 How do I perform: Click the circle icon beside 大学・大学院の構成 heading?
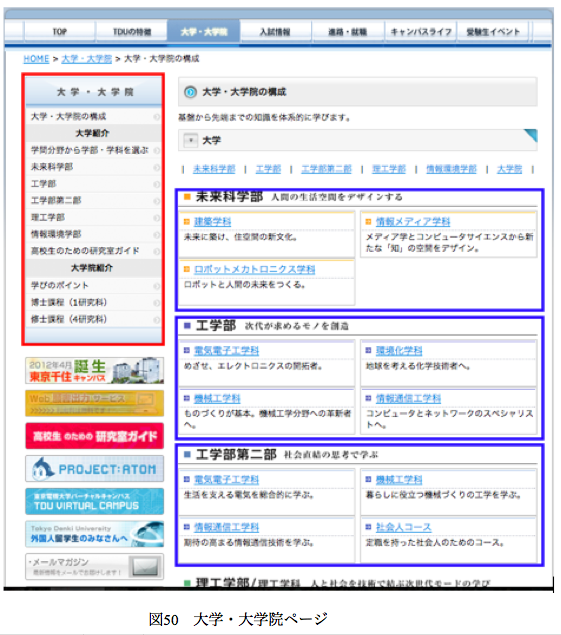(190, 92)
